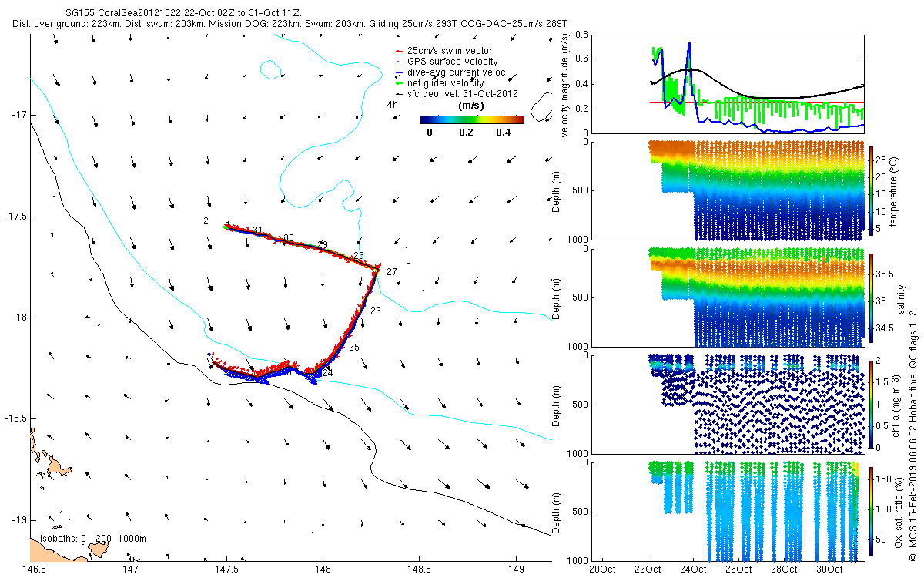Click the 'Dist. over ground: 223km' subtitle line
This screenshot has width=924, height=578.
click(290, 24)
